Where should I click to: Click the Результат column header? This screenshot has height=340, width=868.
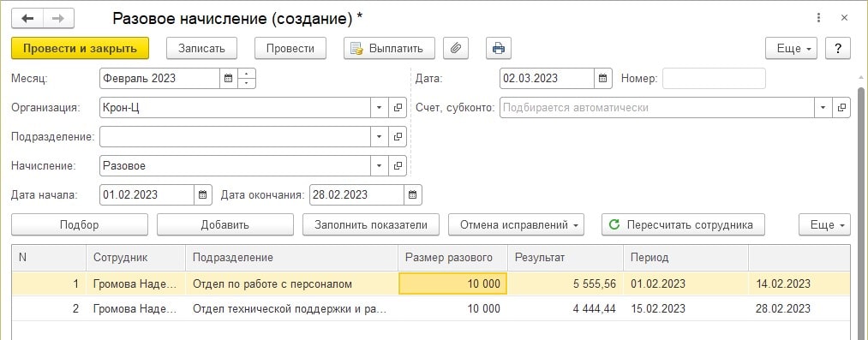566,258
